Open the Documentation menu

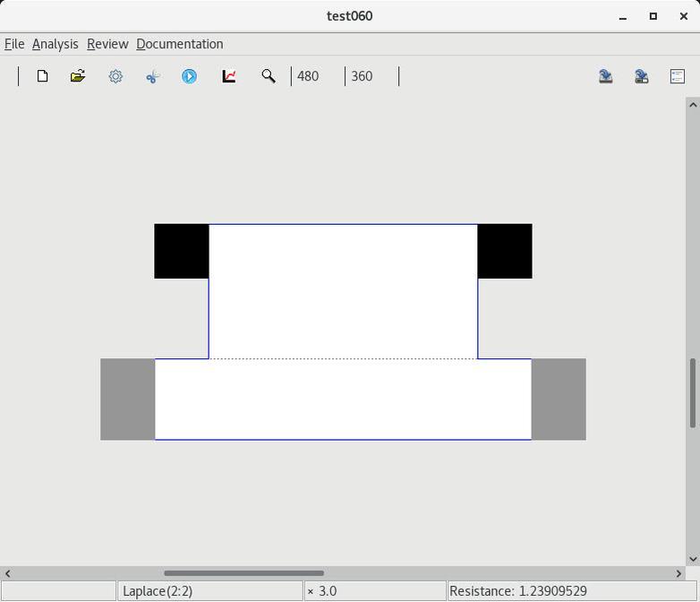coord(179,44)
